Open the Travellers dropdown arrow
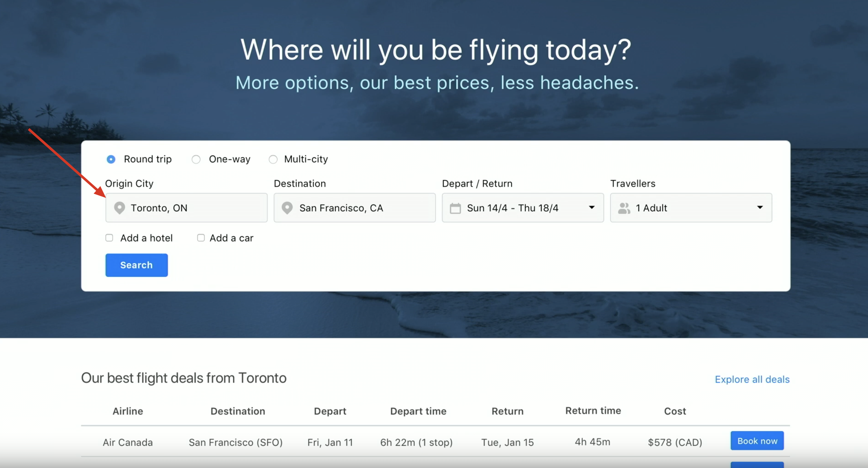Screen dimensions: 868x468 [760, 207]
